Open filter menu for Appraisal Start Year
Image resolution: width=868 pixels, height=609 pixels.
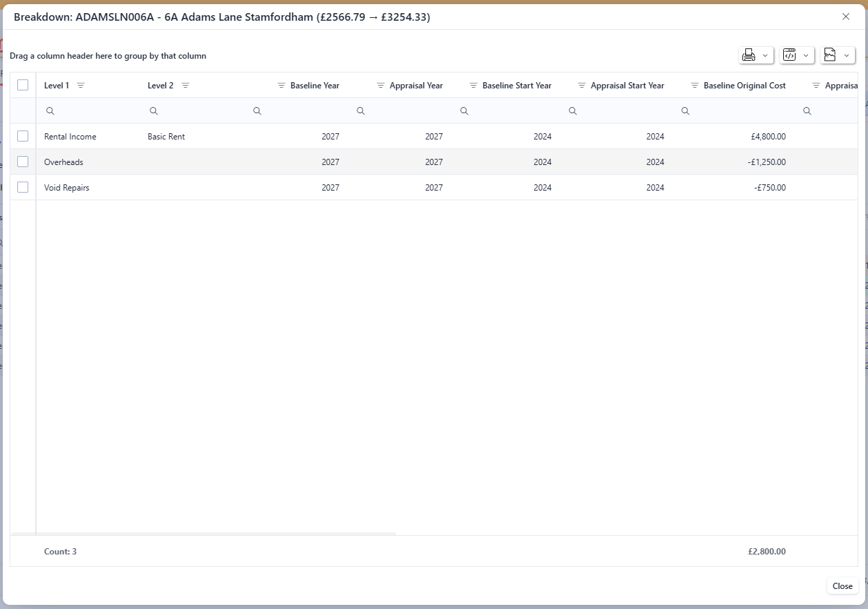point(582,86)
